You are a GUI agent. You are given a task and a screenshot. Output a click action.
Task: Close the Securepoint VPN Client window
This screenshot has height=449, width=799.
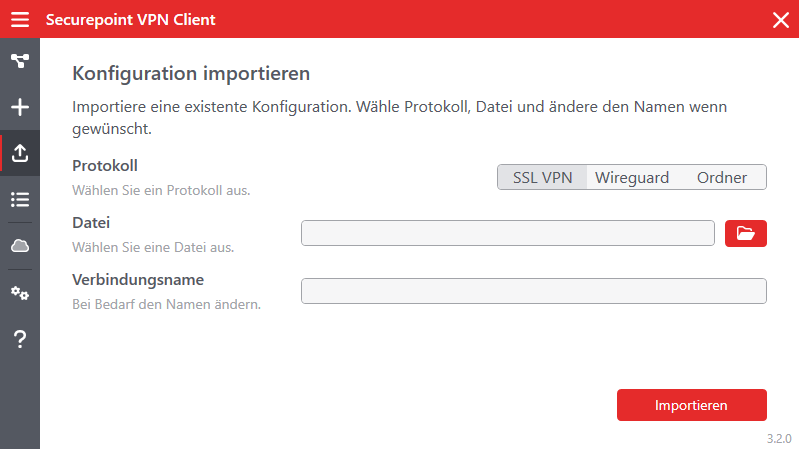[x=781, y=19]
